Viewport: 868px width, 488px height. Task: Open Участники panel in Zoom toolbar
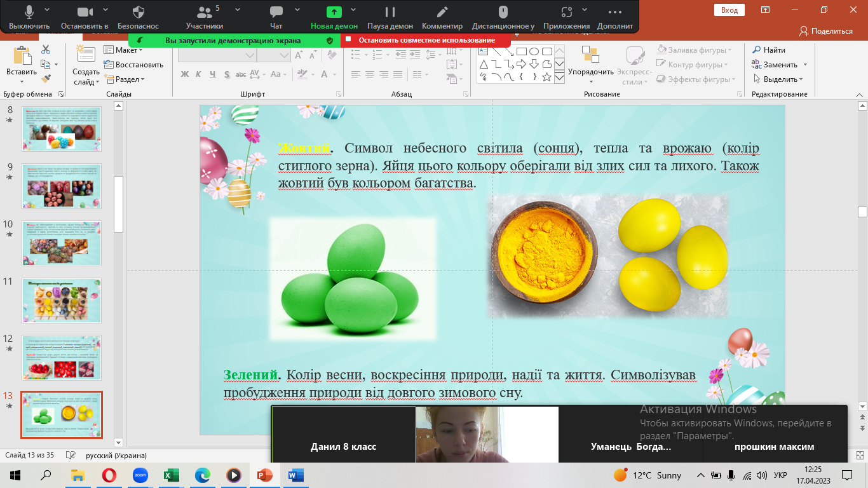coord(205,18)
